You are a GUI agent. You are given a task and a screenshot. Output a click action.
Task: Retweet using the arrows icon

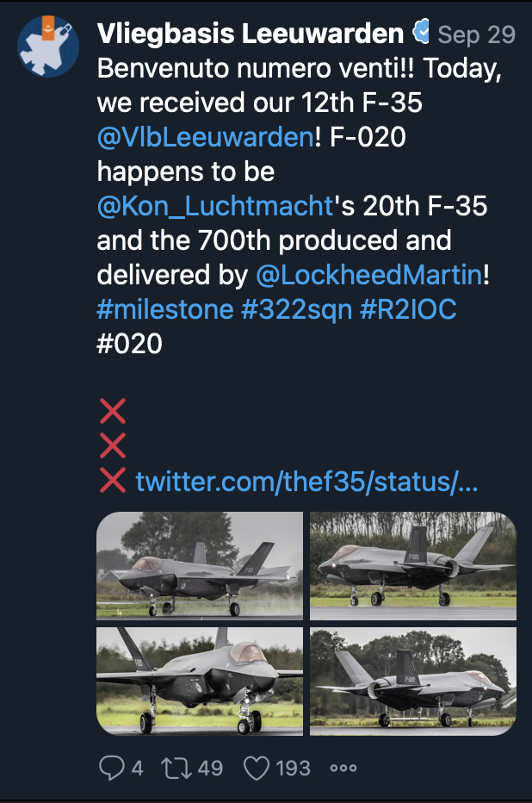click(176, 768)
